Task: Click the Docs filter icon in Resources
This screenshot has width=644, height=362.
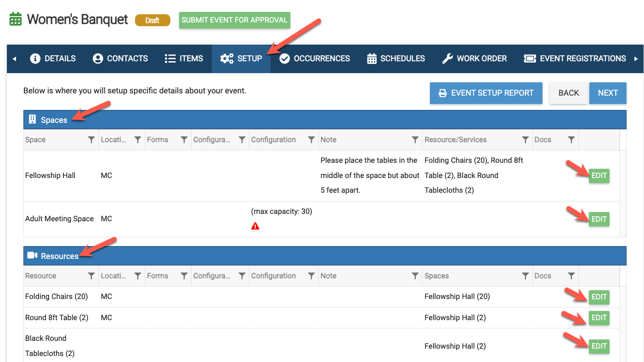Action: click(571, 276)
